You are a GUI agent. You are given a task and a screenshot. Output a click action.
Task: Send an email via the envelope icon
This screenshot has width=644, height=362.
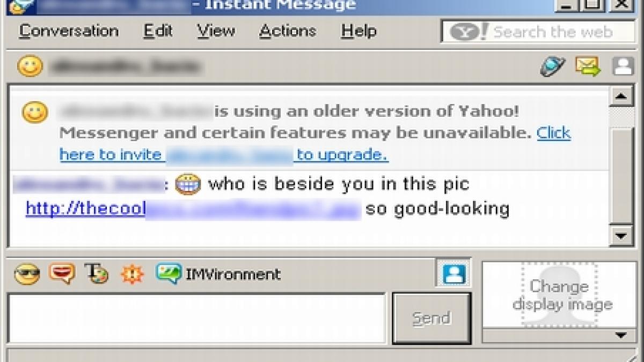click(x=588, y=67)
